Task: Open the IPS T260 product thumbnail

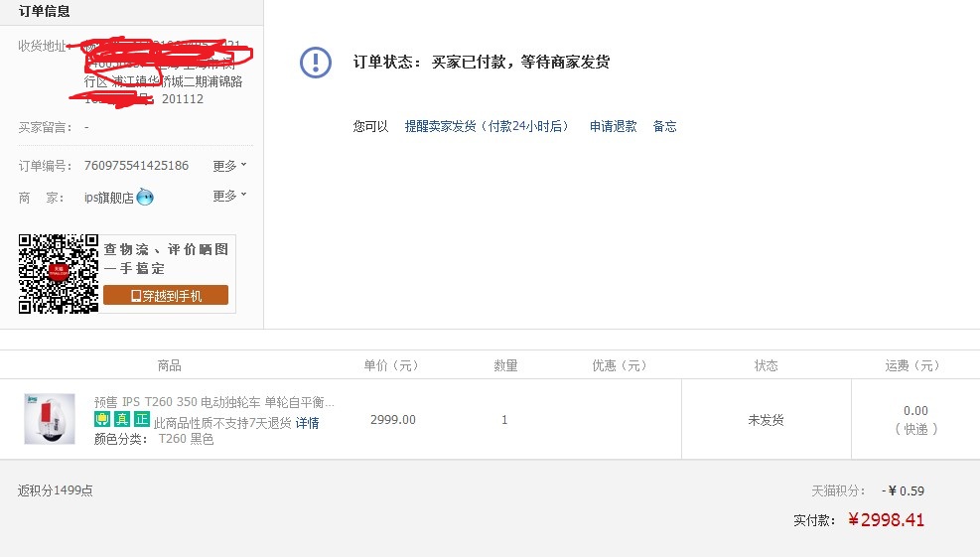Action: 50,419
